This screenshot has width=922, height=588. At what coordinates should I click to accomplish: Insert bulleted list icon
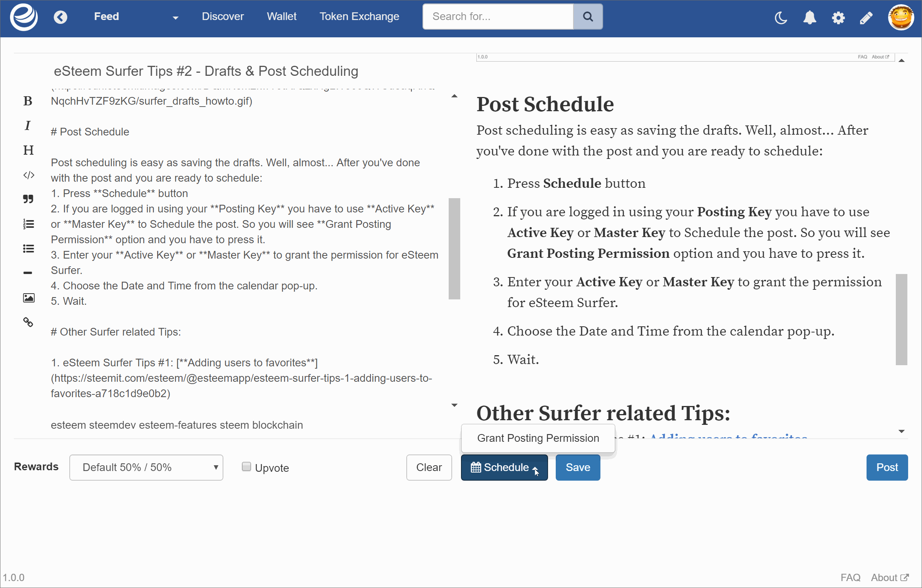[28, 249]
